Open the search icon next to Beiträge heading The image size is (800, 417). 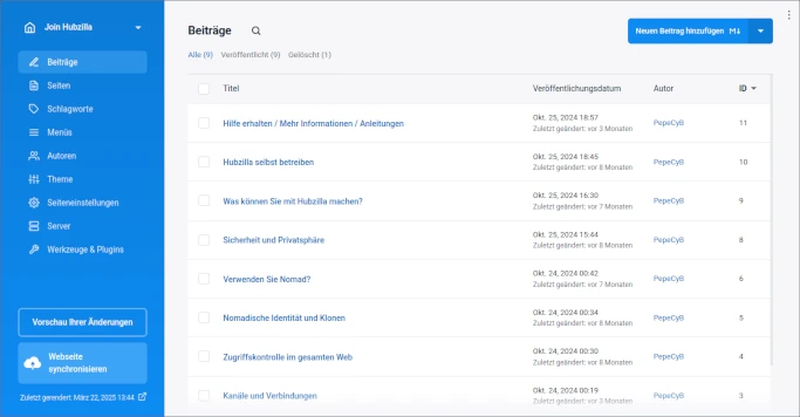click(x=256, y=31)
